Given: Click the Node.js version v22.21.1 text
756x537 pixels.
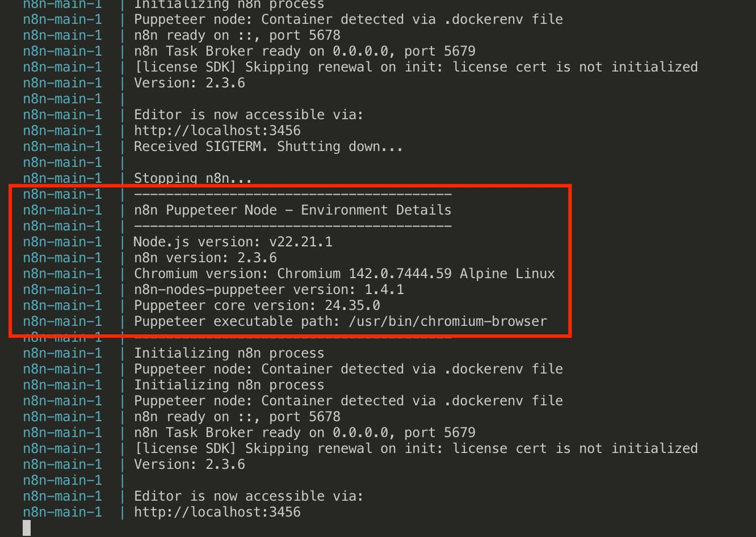Looking at the screenshot, I should coord(300,241).
